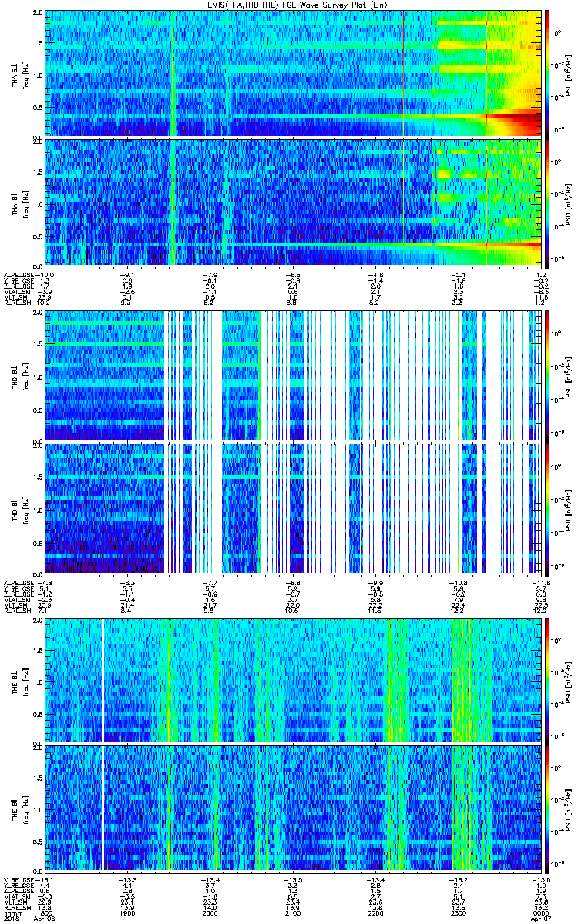Click the PSD [nT²/Hz] label of THA B-perpendicular

pyautogui.click(x=570, y=74)
